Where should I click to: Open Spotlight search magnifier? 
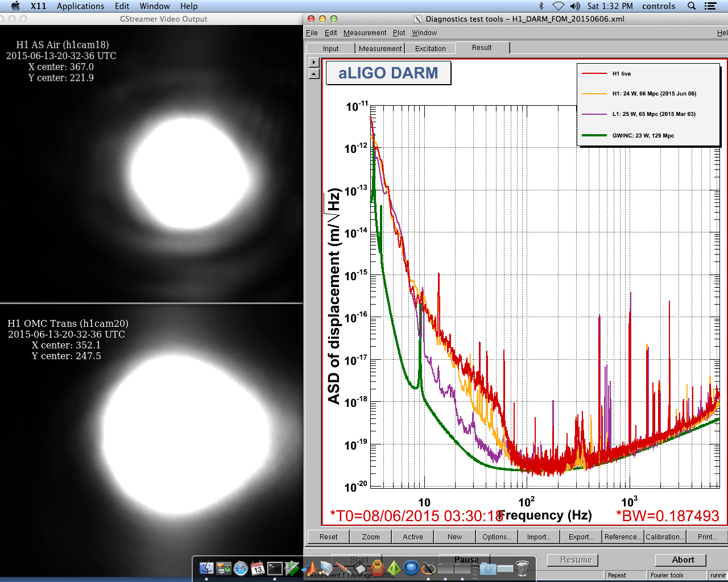[692, 6]
